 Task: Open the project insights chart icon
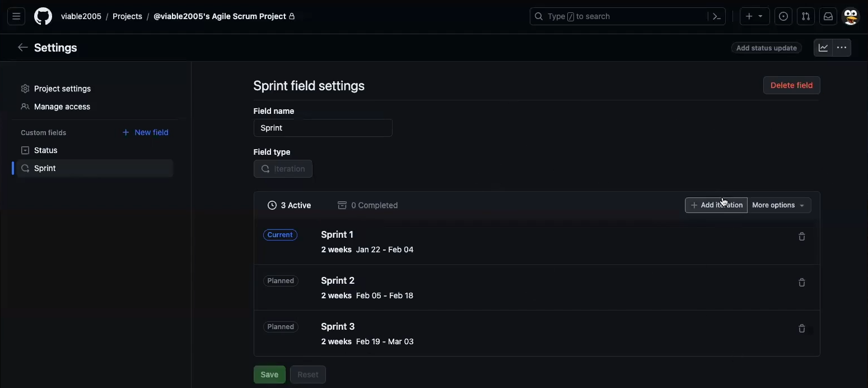[x=823, y=48]
